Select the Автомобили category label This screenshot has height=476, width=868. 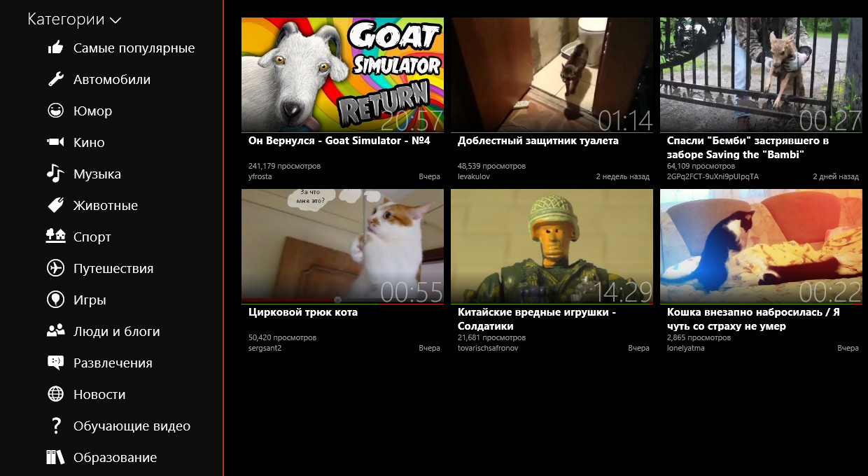pos(112,80)
